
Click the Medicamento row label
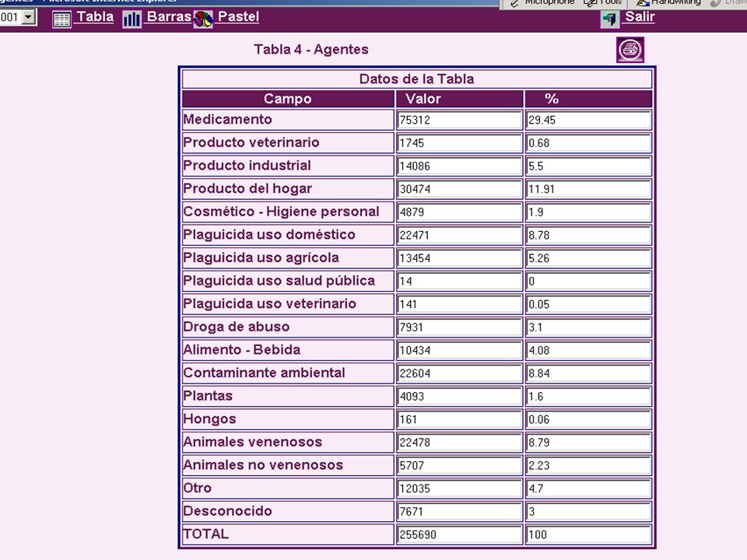click(228, 119)
